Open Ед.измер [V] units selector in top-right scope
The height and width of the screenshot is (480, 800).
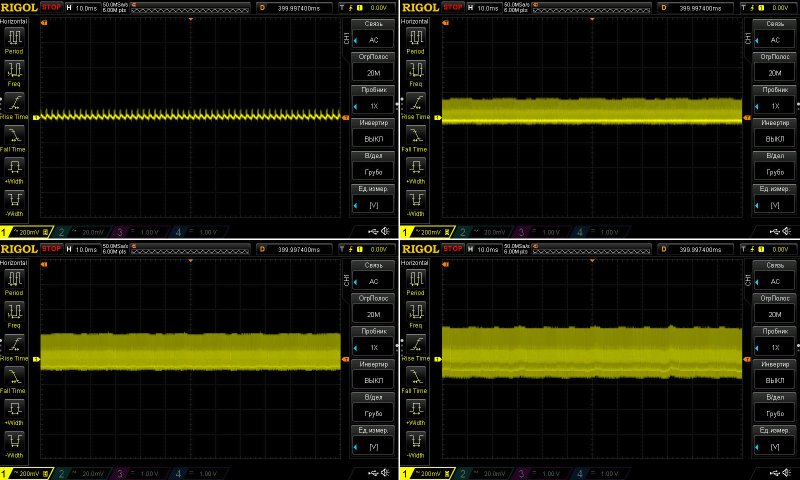click(774, 199)
